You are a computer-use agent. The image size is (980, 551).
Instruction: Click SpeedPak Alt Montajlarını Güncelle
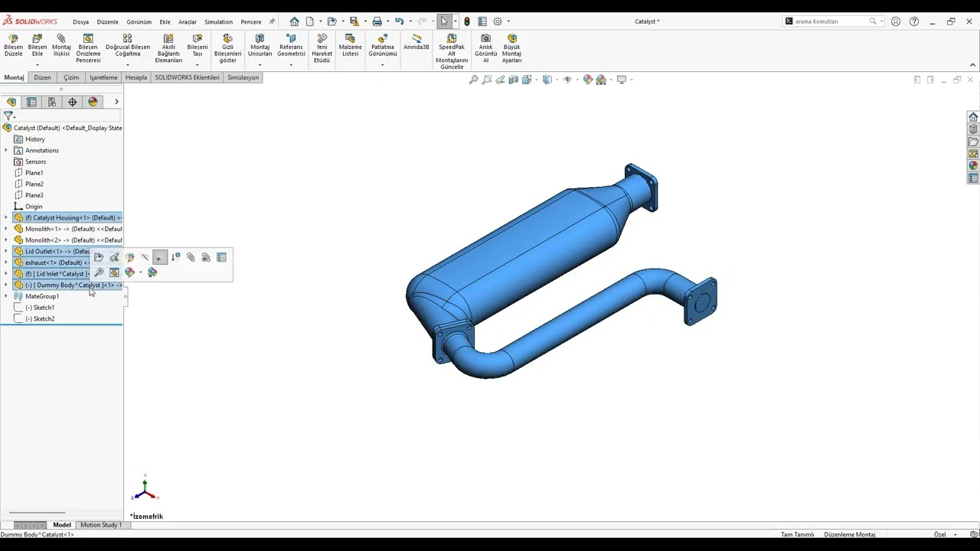452,51
